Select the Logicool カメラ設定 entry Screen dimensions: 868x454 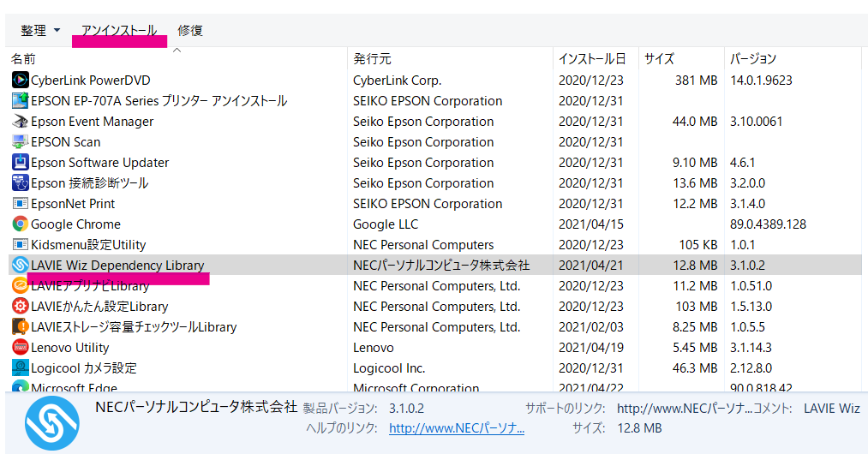tap(84, 367)
